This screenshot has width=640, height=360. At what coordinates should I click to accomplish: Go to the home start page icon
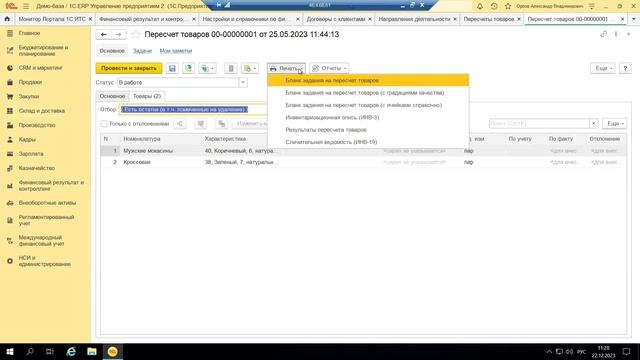click(7, 19)
